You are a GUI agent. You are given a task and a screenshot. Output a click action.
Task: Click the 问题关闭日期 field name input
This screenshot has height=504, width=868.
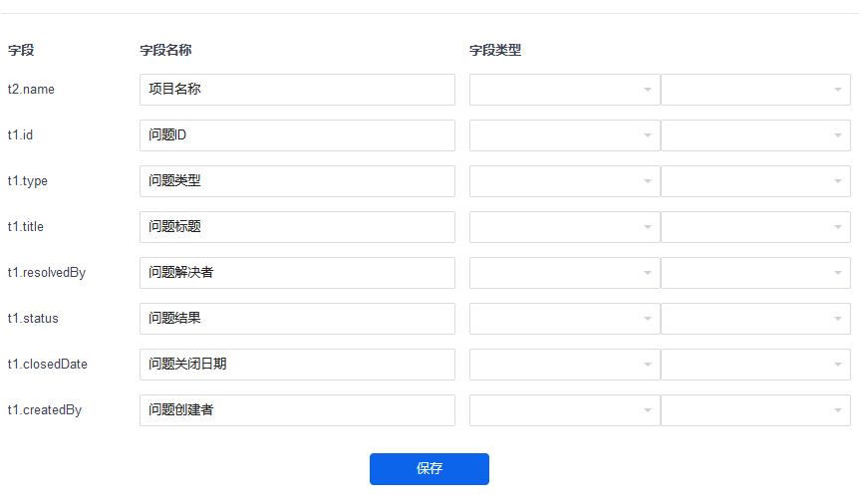tap(297, 365)
